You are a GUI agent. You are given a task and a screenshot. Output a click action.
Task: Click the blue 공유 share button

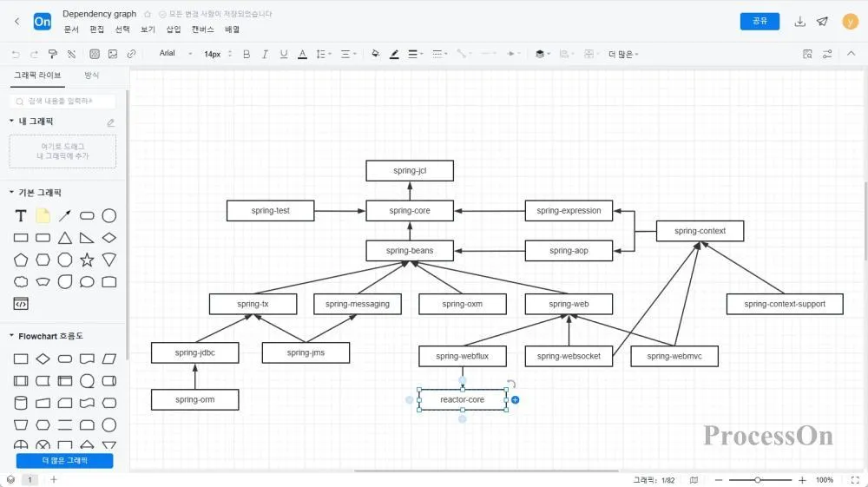click(759, 21)
